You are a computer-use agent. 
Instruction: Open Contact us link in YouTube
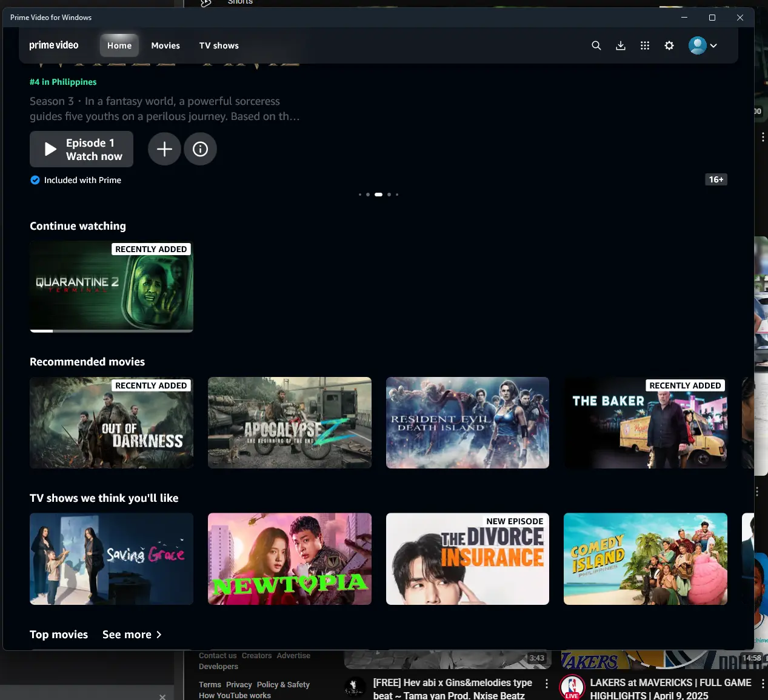(x=218, y=656)
